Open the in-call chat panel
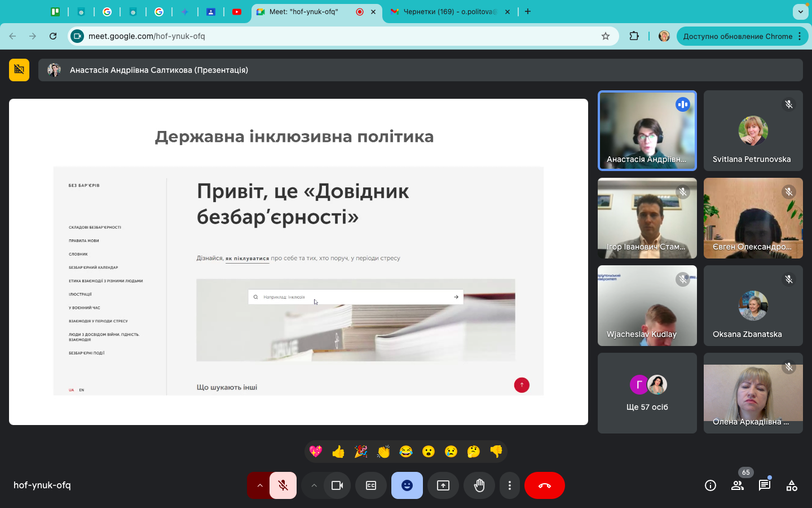Image resolution: width=812 pixels, height=508 pixels. point(765,485)
